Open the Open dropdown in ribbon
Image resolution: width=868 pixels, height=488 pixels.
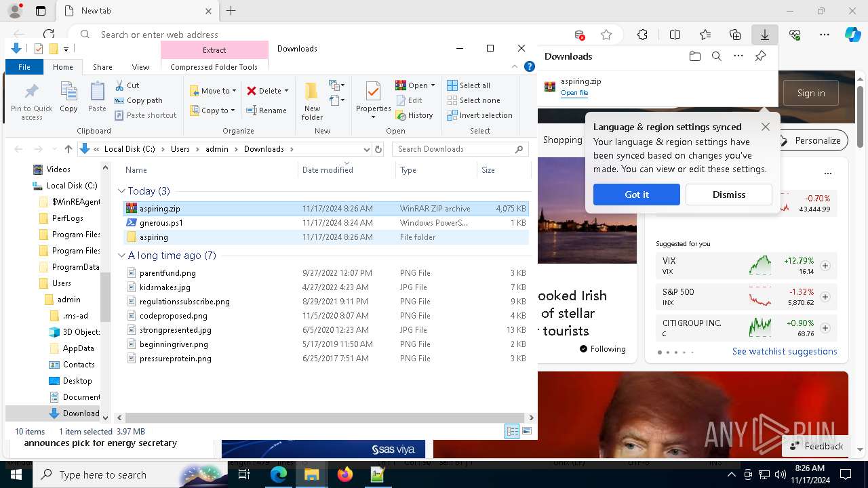click(x=415, y=85)
